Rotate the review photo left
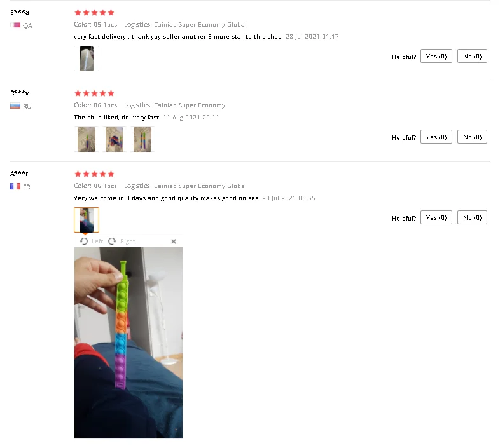Viewport: 500px width, 448px height. (91, 241)
